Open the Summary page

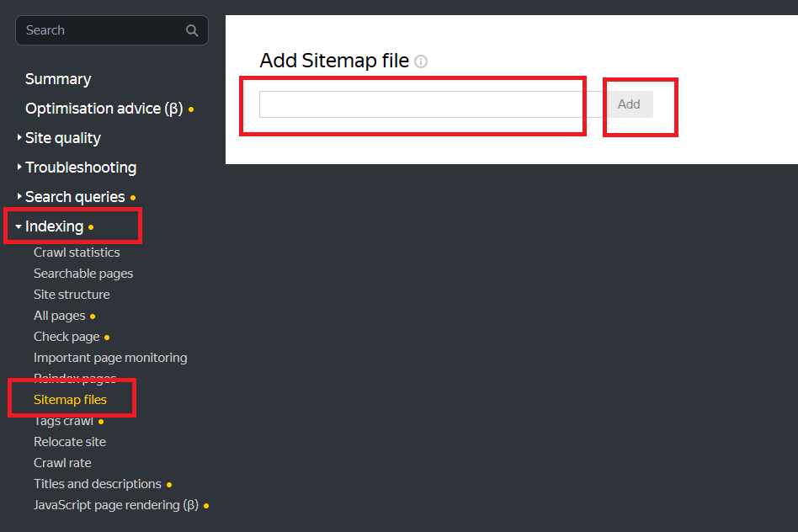point(58,78)
